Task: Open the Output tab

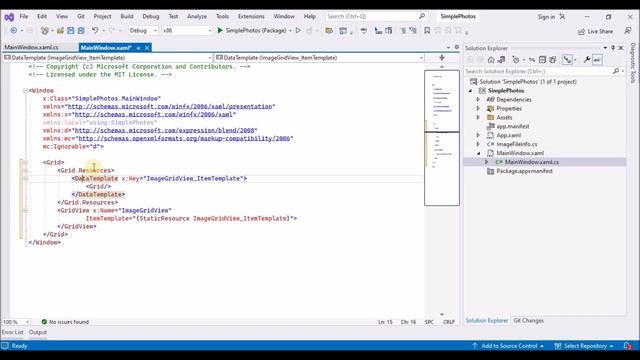Action: pos(38,332)
